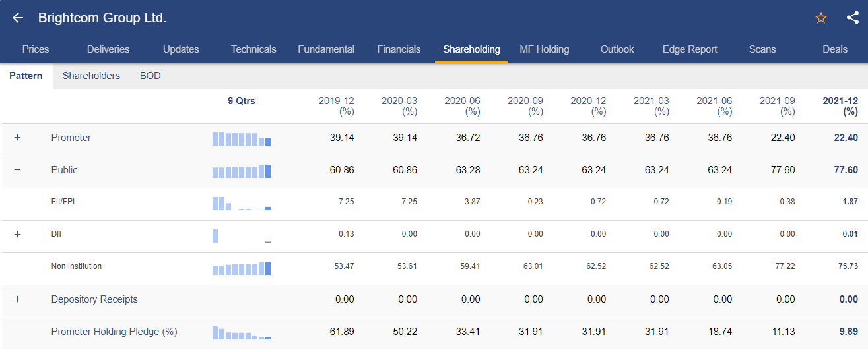Select the Shareholding tab
The width and height of the screenshot is (868, 352).
coord(471,49)
